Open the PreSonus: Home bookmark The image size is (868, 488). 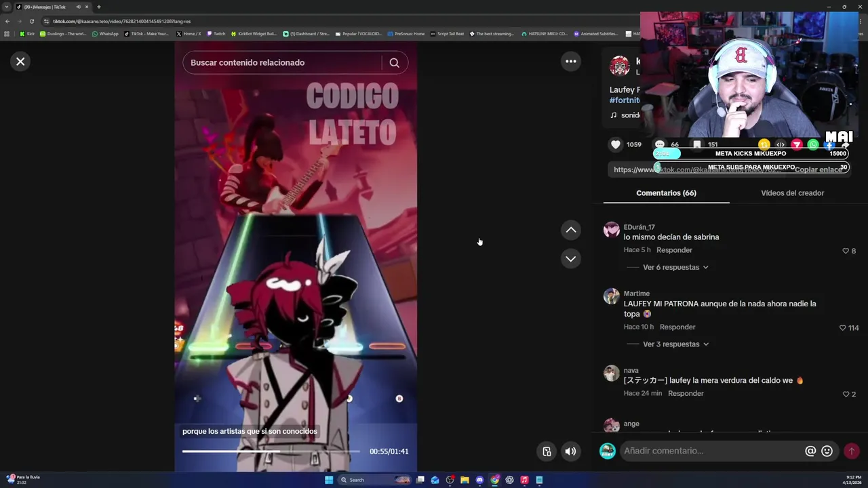(406, 34)
